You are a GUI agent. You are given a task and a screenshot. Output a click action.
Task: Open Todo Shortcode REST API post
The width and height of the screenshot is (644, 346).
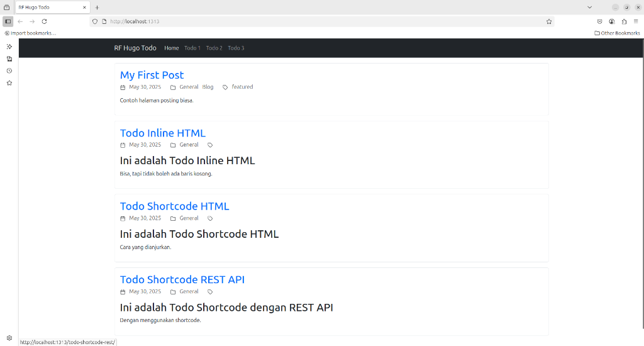point(182,279)
